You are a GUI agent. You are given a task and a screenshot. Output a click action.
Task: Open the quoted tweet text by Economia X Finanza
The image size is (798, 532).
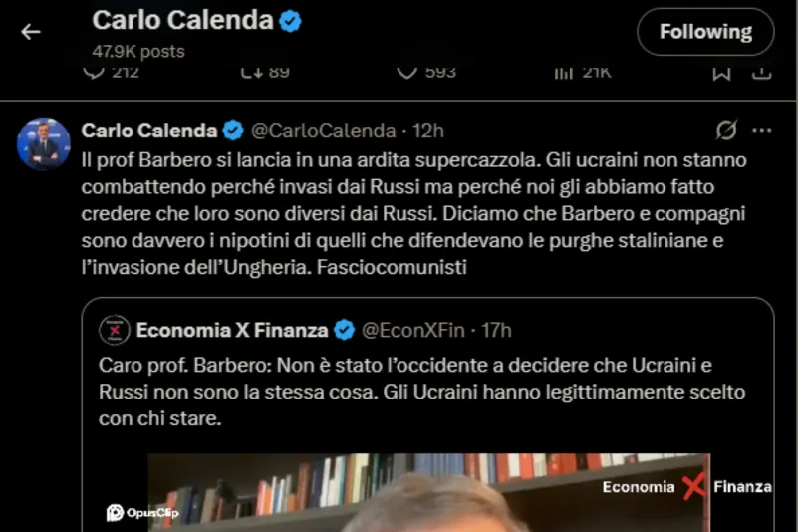(x=418, y=392)
